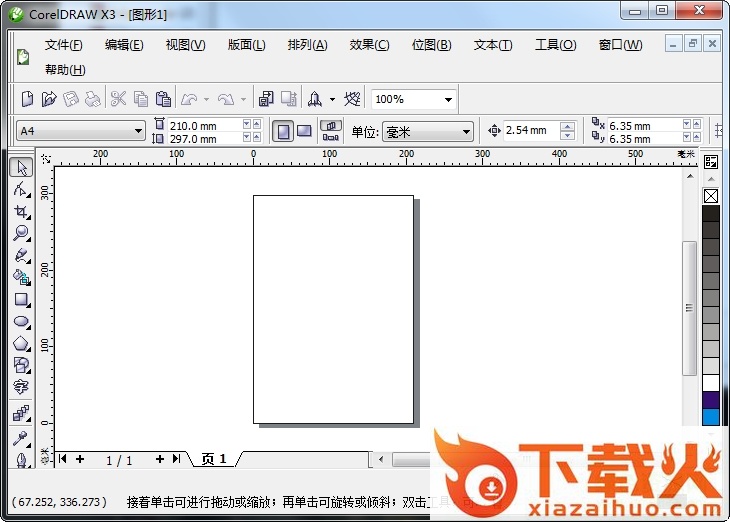Select the Basic Shapes tool
The image size is (730, 522).
pyautogui.click(x=21, y=366)
